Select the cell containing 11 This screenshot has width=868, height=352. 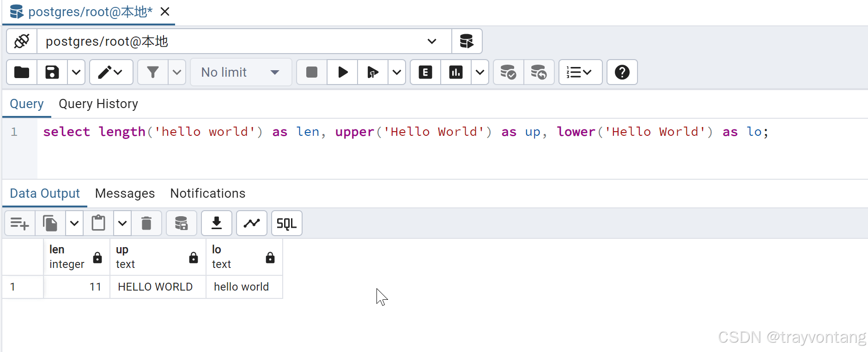[77, 287]
